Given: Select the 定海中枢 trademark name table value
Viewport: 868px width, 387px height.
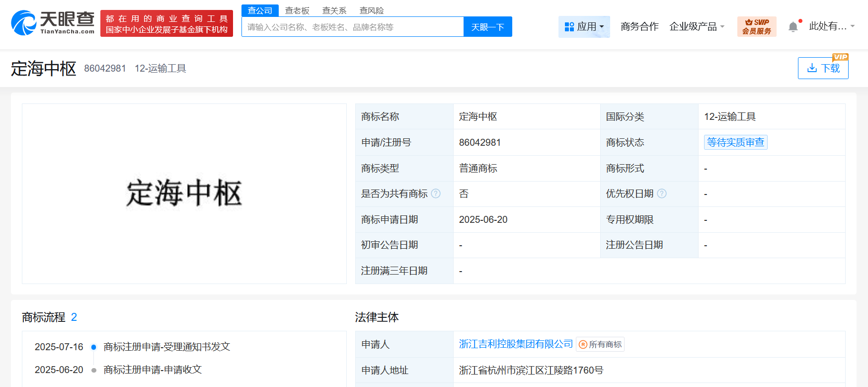Looking at the screenshot, I should pyautogui.click(x=478, y=116).
